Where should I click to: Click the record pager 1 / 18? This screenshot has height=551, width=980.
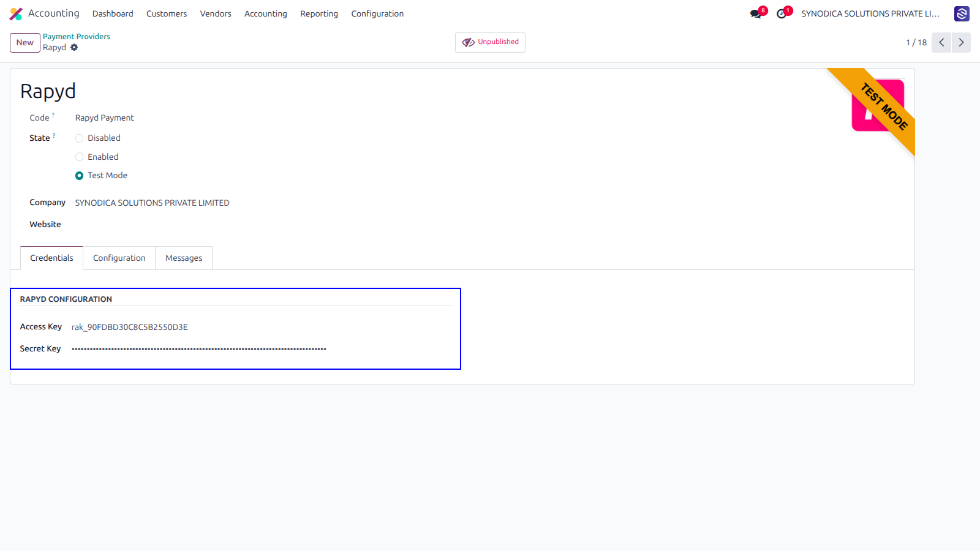[916, 42]
